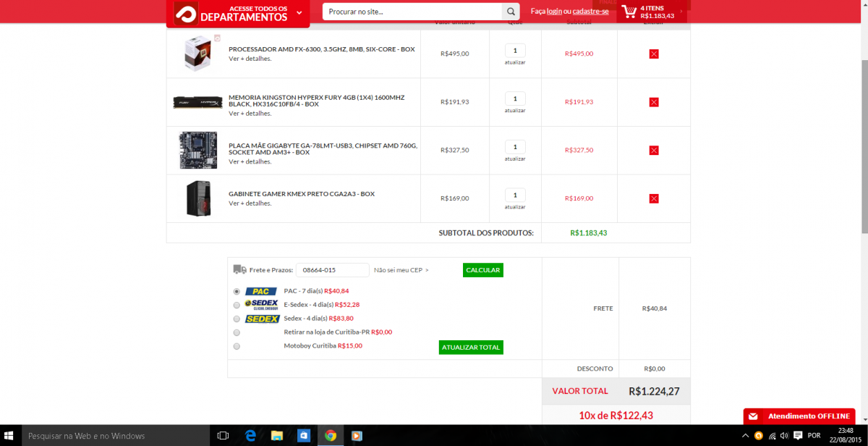Screen dimensions: 868x446
Task: Open the shopping cart icon in header
Action: (629, 12)
